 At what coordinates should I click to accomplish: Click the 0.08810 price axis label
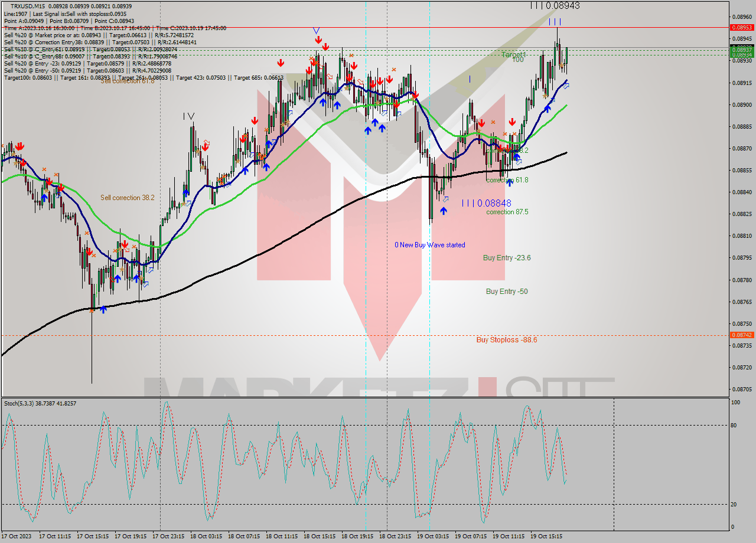(742, 235)
